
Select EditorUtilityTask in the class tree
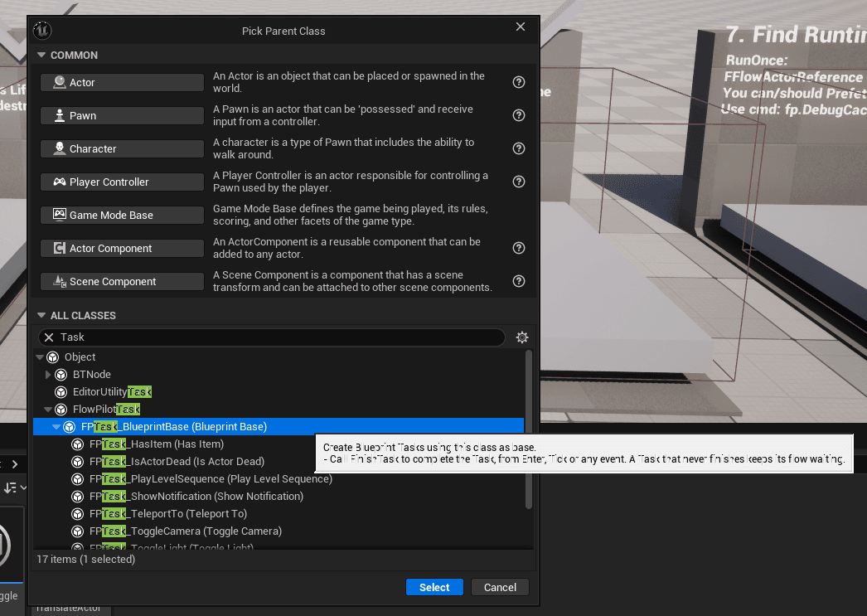(112, 392)
